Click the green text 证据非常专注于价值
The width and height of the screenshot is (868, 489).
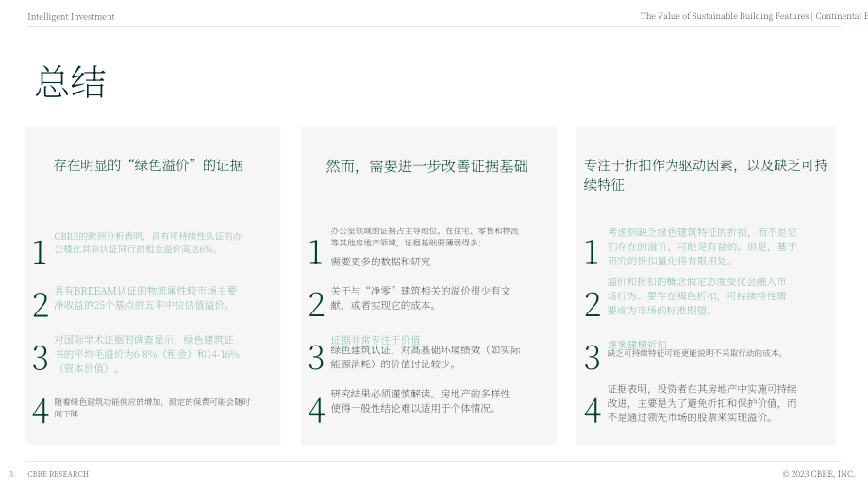[x=376, y=340]
